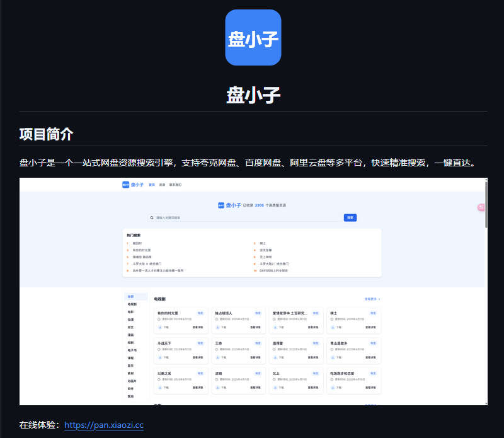Click the 项目简介 section heading
Viewport: 504px width, 438px height.
[x=46, y=134]
